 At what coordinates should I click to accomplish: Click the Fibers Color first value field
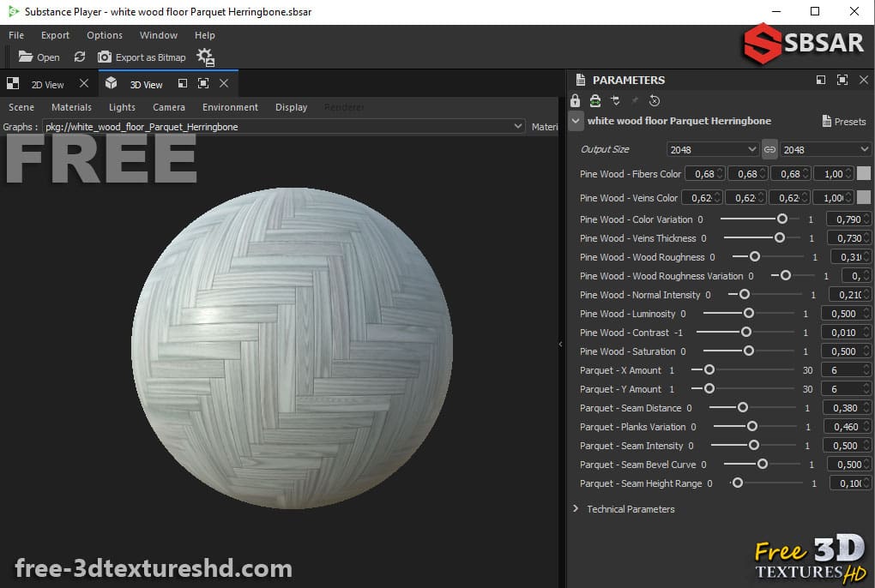(x=704, y=174)
